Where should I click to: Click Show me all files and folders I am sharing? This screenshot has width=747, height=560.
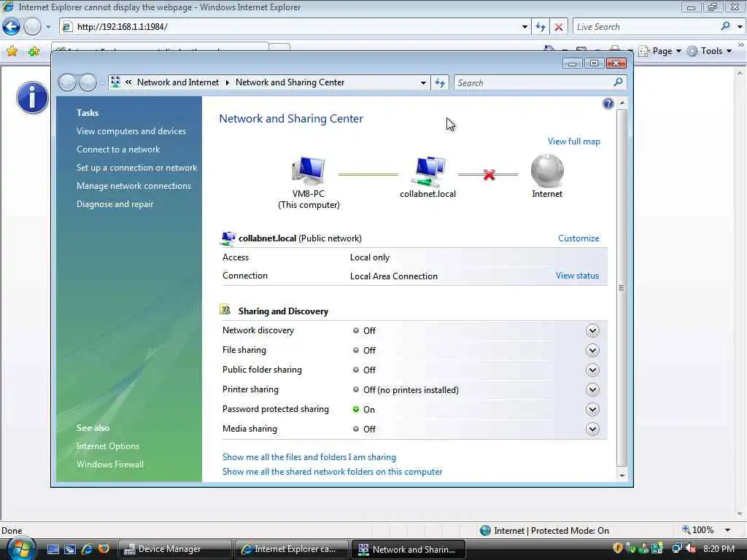pyautogui.click(x=309, y=457)
